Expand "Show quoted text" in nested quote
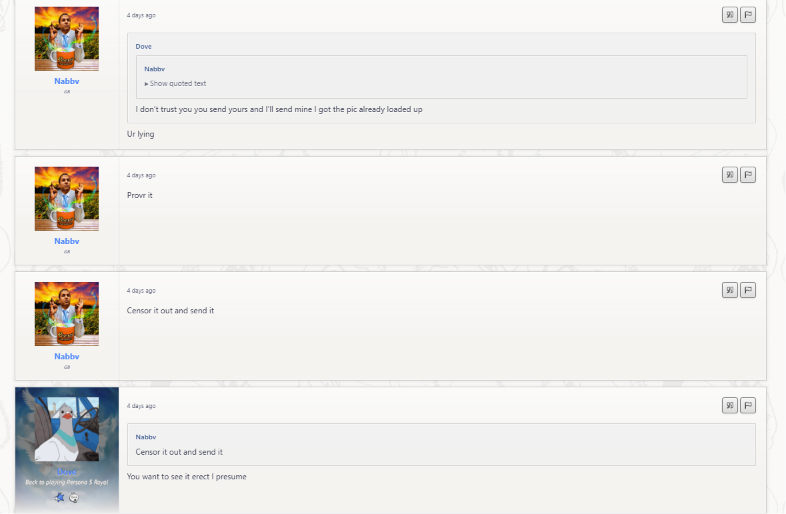 tap(175, 84)
